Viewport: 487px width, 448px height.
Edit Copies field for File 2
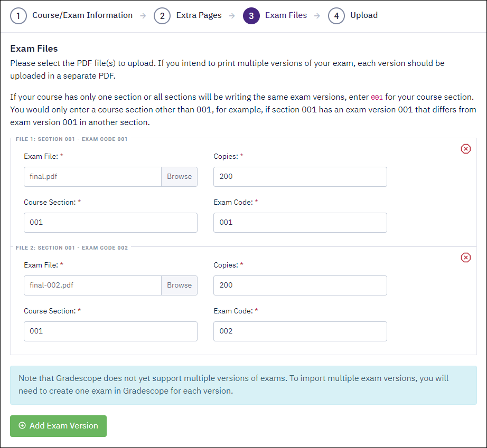coord(300,285)
